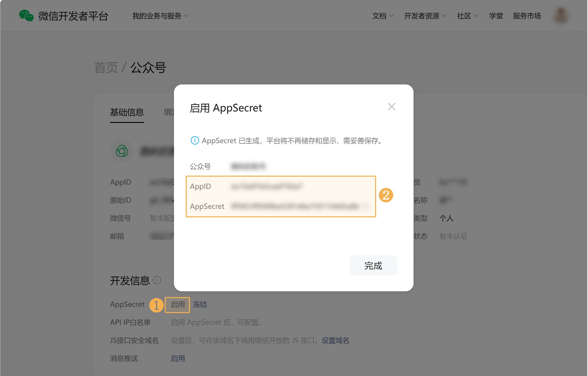Click the info icon before AppSecret 已生成 notice

click(195, 141)
